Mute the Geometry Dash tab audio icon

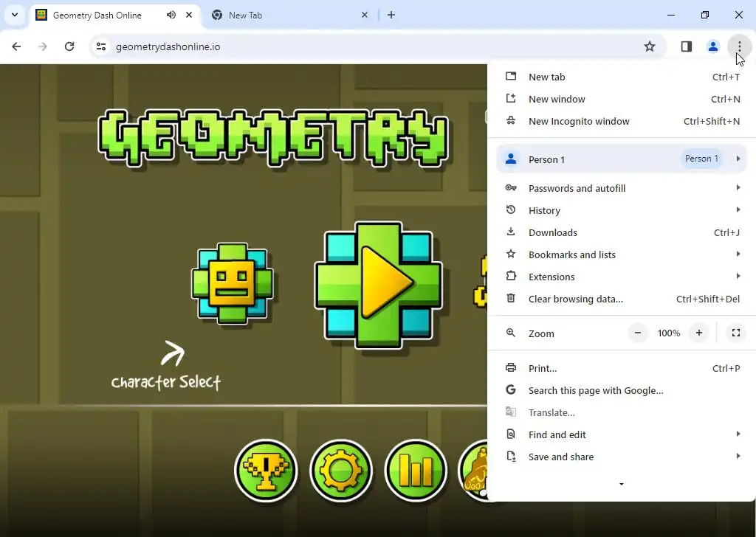click(171, 15)
